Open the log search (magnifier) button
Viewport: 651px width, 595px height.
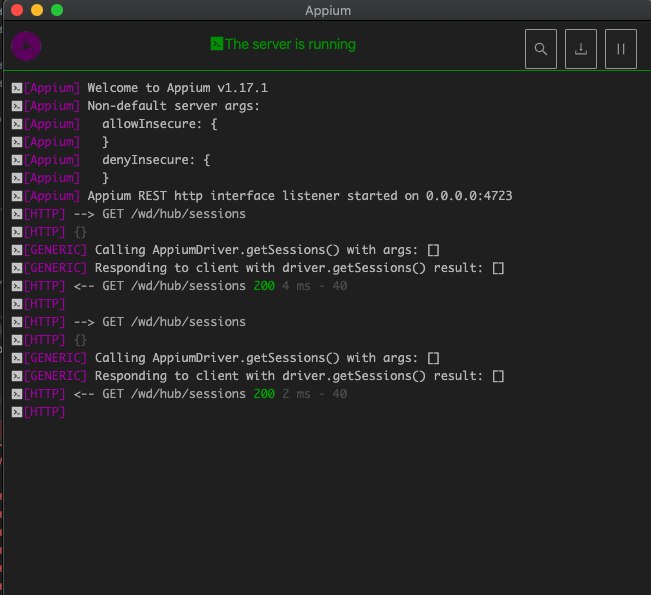541,49
